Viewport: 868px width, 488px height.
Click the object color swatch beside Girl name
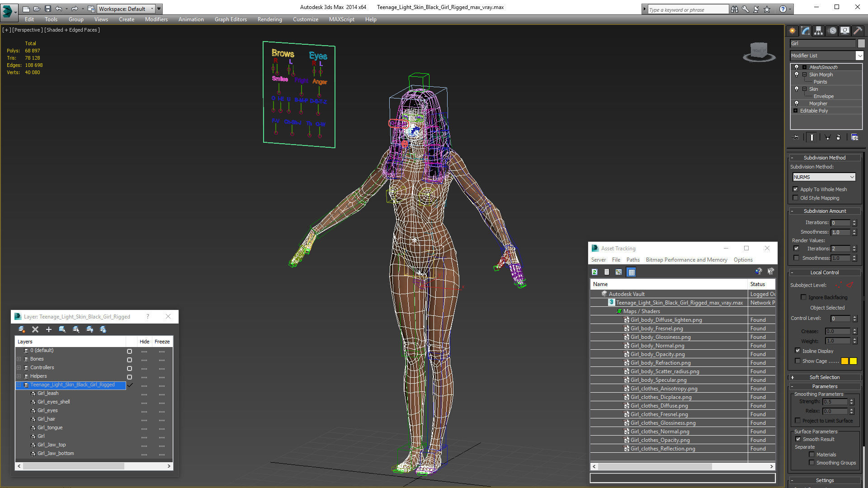[x=861, y=43]
